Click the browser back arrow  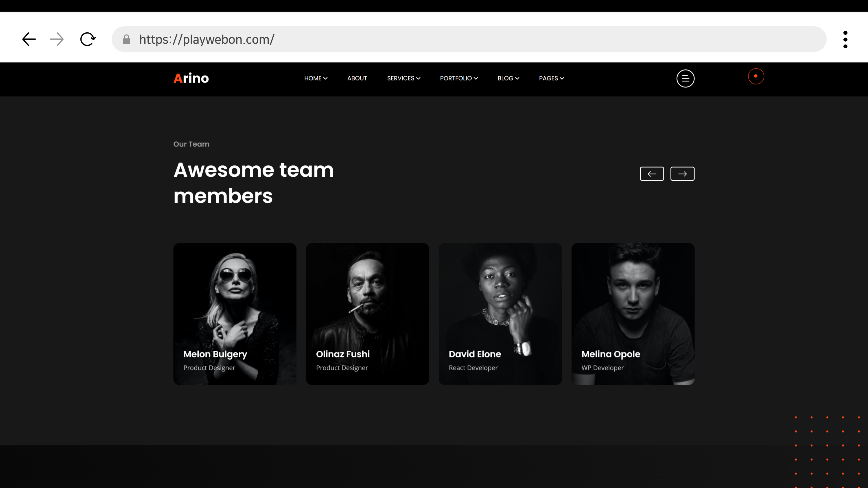point(29,39)
